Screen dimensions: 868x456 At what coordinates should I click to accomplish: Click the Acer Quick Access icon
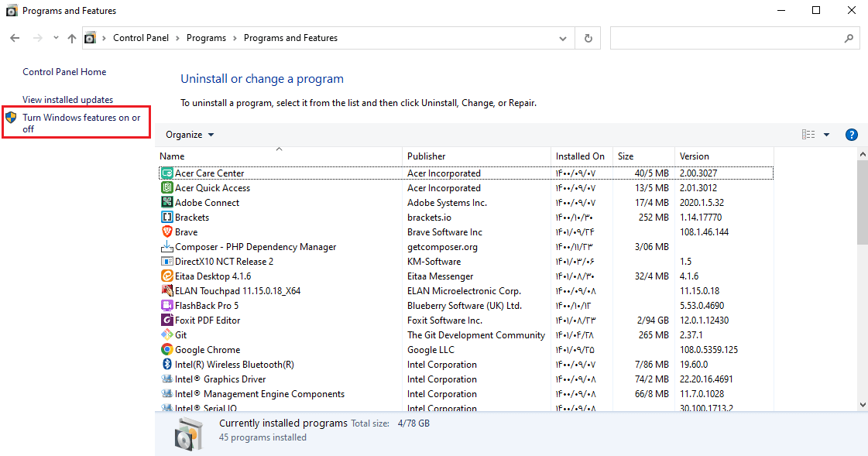pyautogui.click(x=166, y=187)
